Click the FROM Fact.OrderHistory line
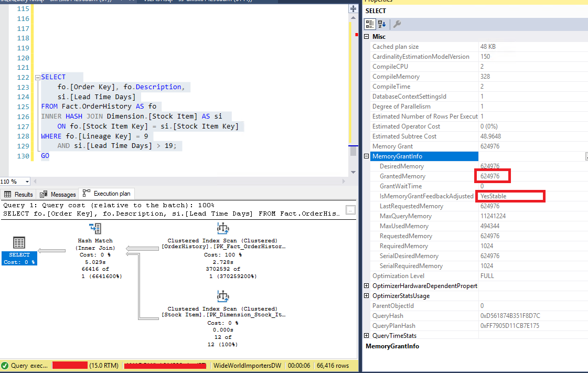This screenshot has width=588, height=373. pyautogui.click(x=99, y=106)
